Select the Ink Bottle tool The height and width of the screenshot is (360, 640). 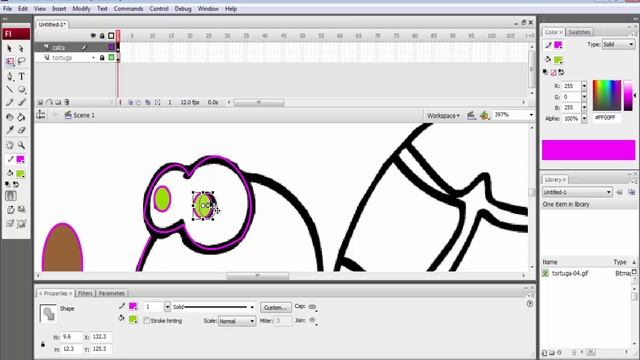[10, 117]
